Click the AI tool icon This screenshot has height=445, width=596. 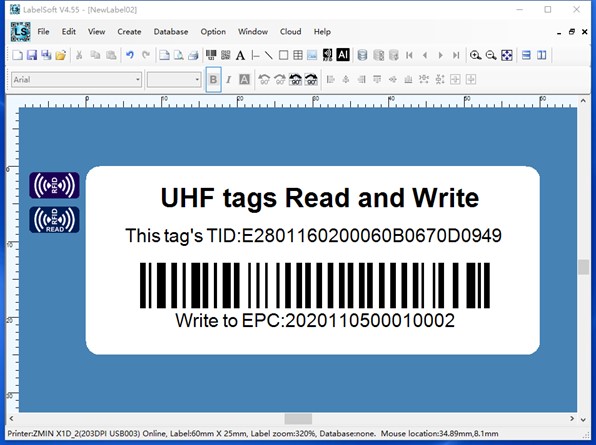[343, 55]
